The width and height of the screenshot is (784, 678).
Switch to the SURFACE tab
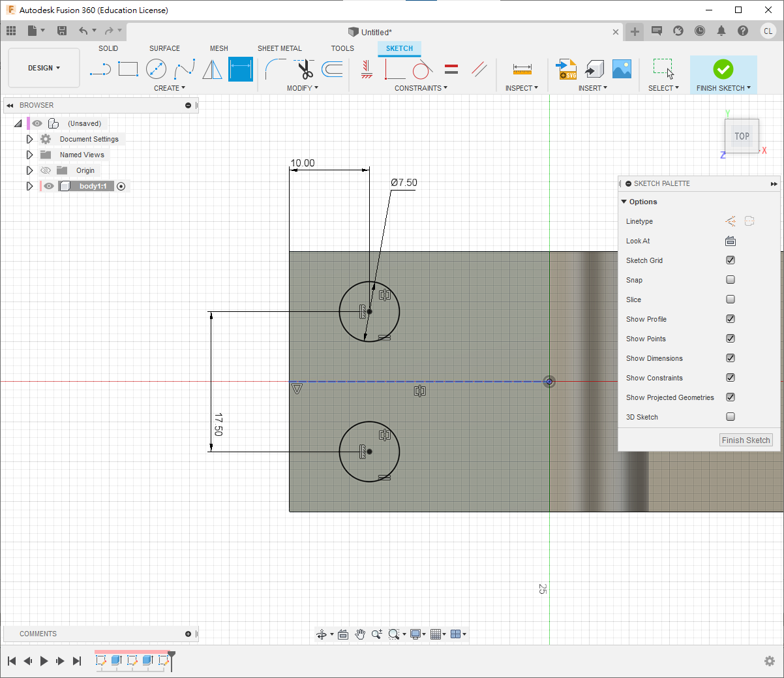[x=164, y=48]
